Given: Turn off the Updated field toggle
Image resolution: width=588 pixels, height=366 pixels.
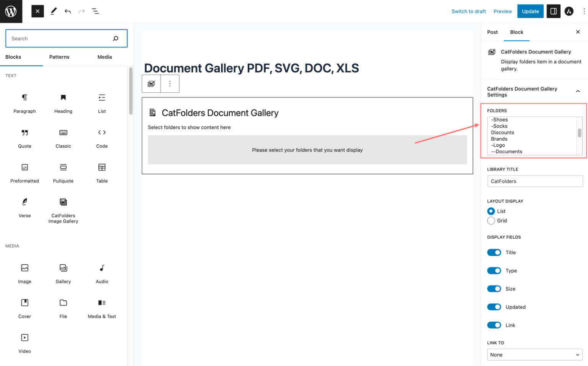Looking at the screenshot, I should [494, 307].
